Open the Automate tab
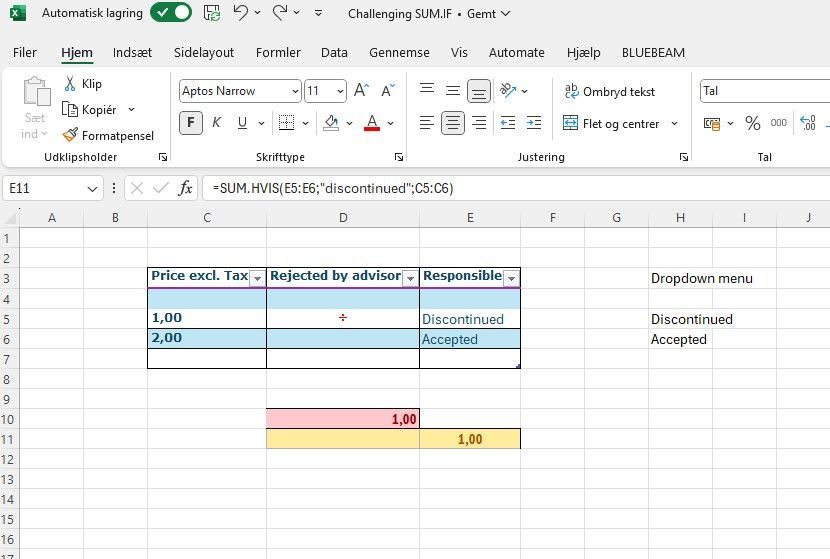 point(516,52)
